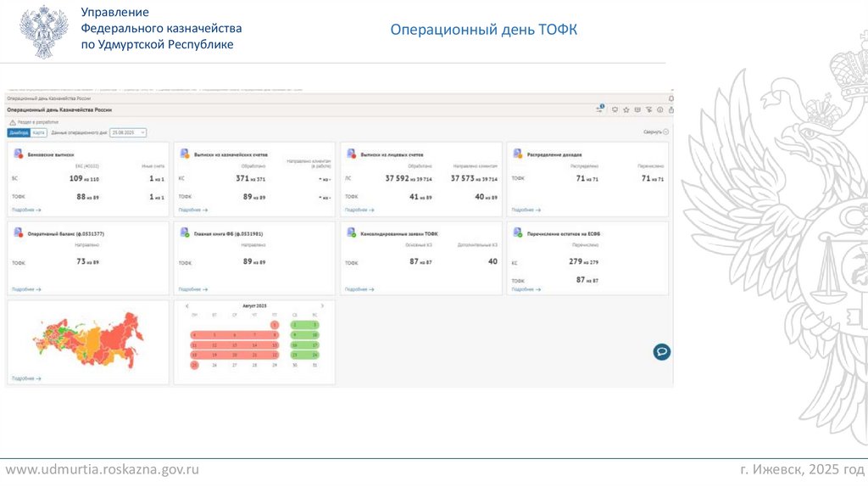This screenshot has height=487, width=868.
Task: Switch to the Карта view
Action: [39, 132]
